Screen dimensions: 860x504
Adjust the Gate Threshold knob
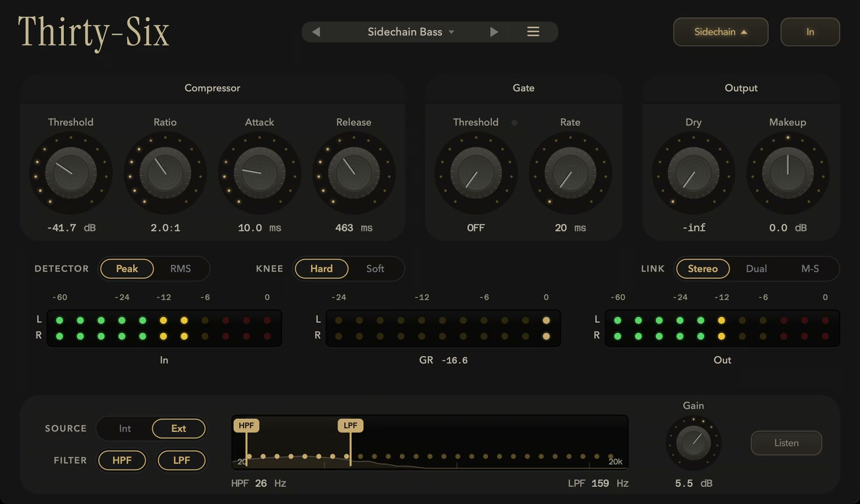pyautogui.click(x=476, y=174)
